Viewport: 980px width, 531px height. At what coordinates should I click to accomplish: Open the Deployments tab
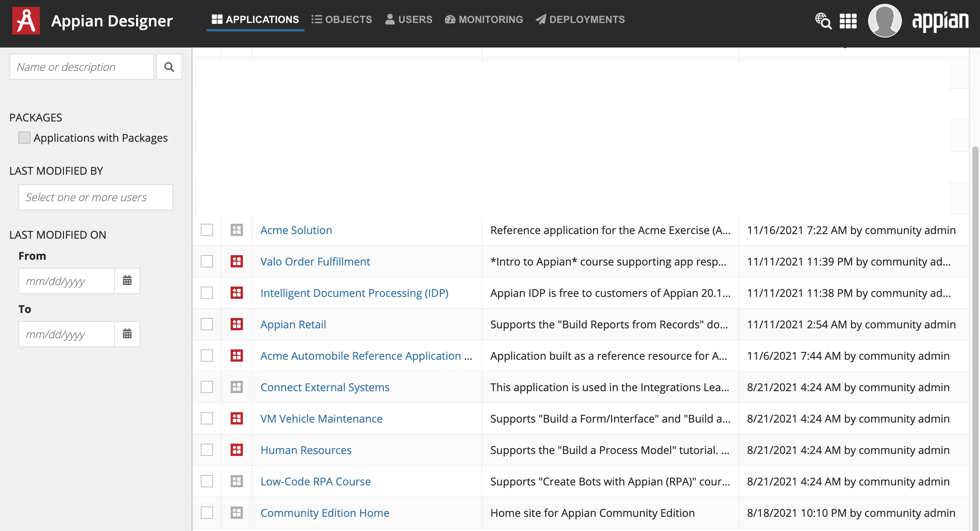[x=580, y=20]
